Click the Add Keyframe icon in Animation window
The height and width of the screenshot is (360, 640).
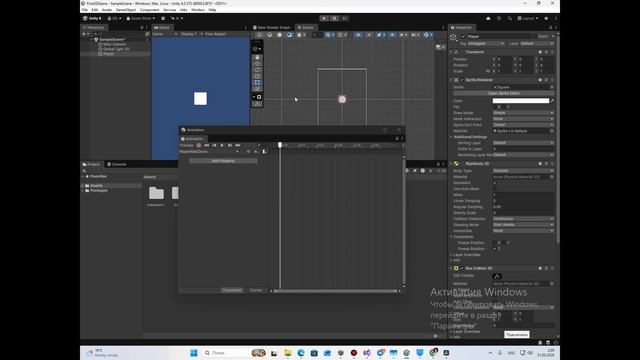[x=256, y=151]
